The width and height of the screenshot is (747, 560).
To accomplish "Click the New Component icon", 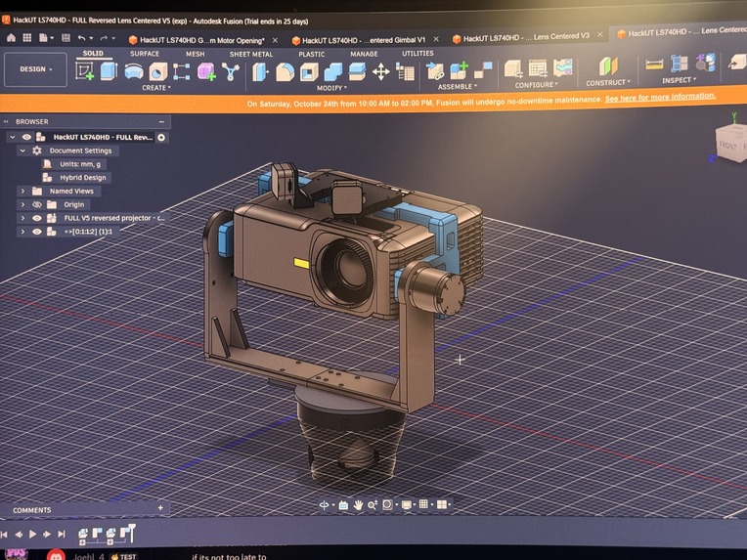I will pos(459,70).
